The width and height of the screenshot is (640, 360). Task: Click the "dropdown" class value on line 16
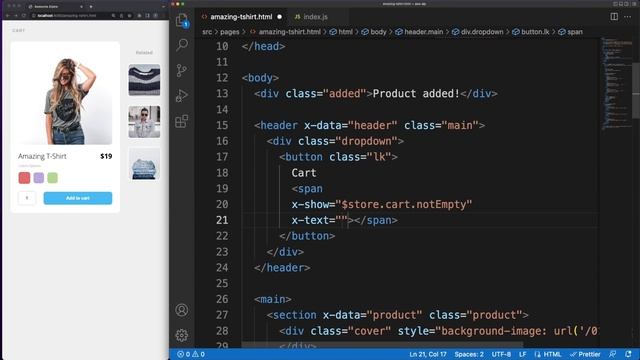[366, 141]
